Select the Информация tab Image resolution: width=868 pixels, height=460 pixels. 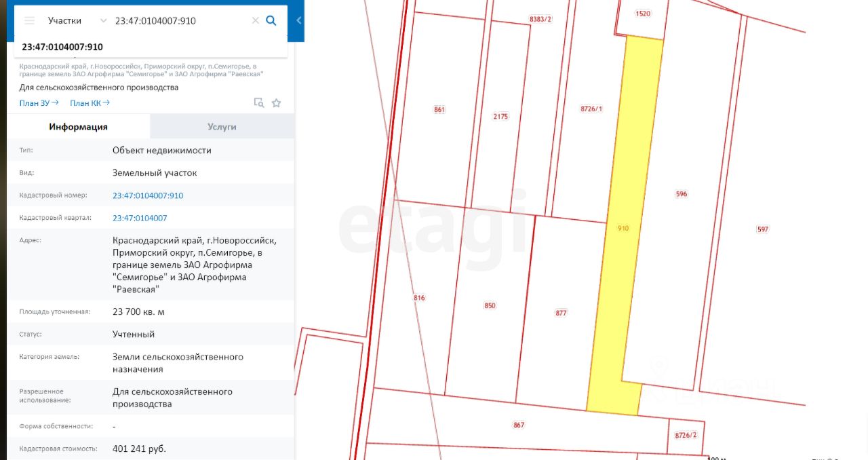point(78,127)
